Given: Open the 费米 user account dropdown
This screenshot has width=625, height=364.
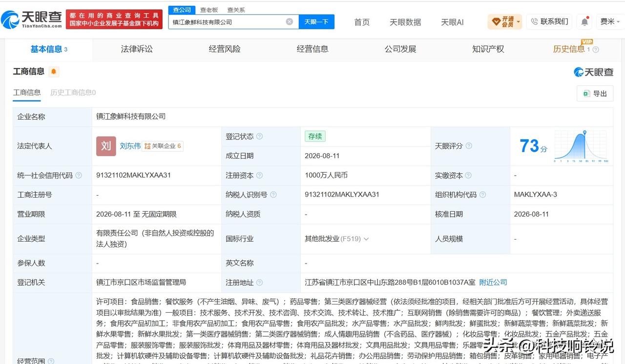Looking at the screenshot, I should point(610,21).
